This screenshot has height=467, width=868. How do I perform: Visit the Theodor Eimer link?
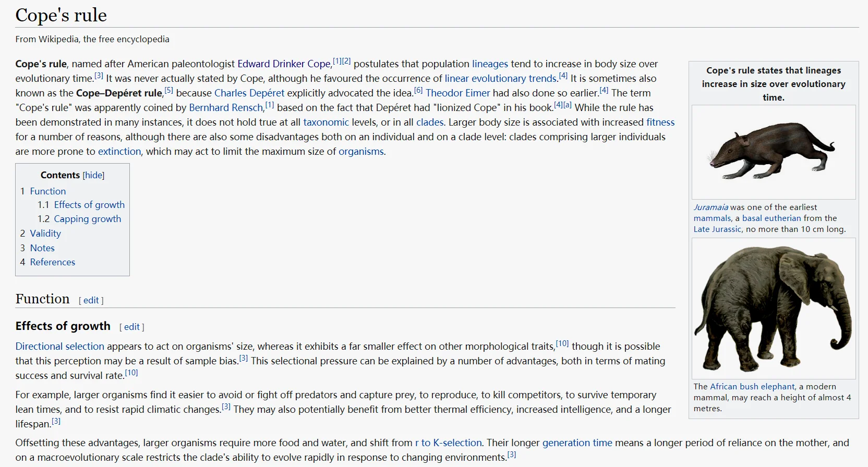click(458, 93)
